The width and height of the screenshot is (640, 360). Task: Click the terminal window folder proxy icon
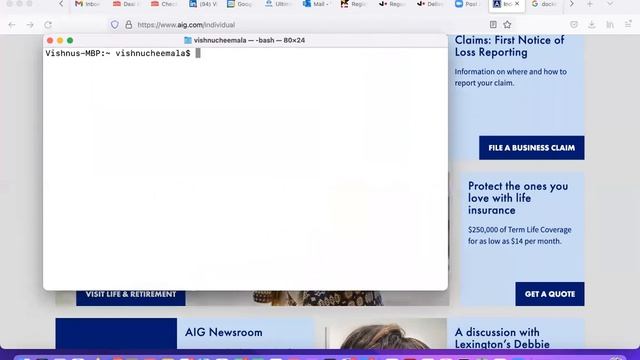pyautogui.click(x=188, y=40)
